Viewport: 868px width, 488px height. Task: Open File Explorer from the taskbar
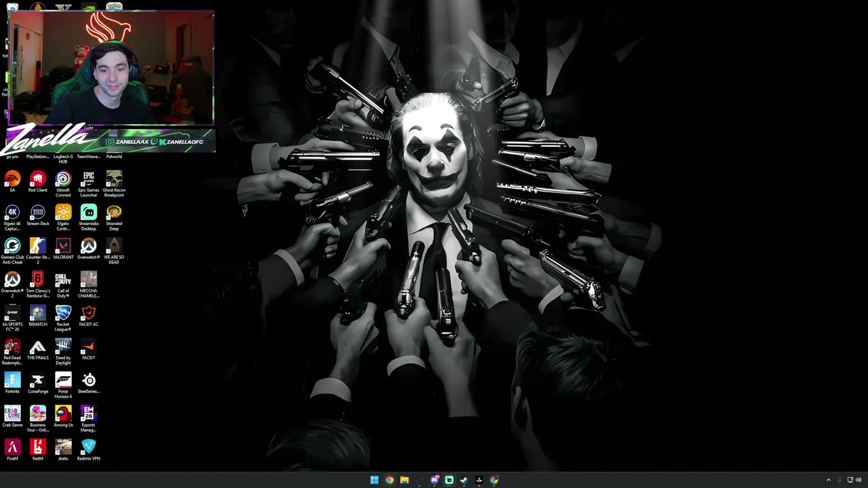404,480
